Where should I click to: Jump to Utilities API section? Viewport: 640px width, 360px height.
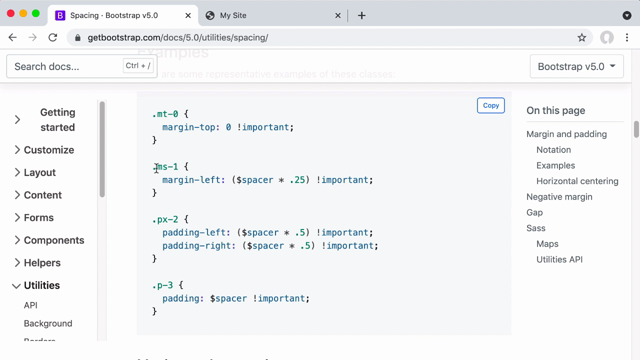(559, 259)
